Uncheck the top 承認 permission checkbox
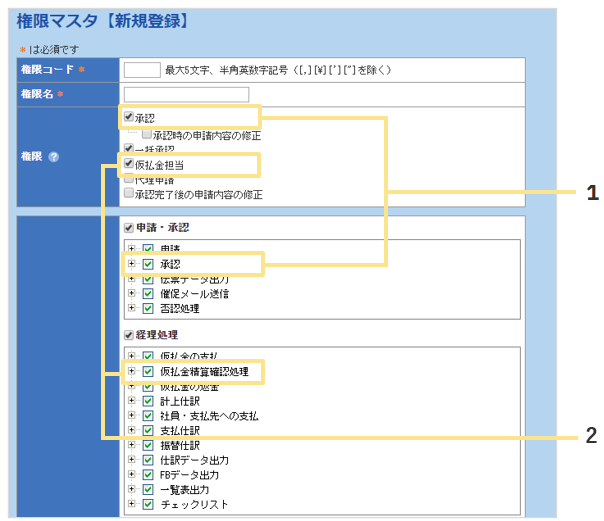The width and height of the screenshot is (604, 521). 128,118
